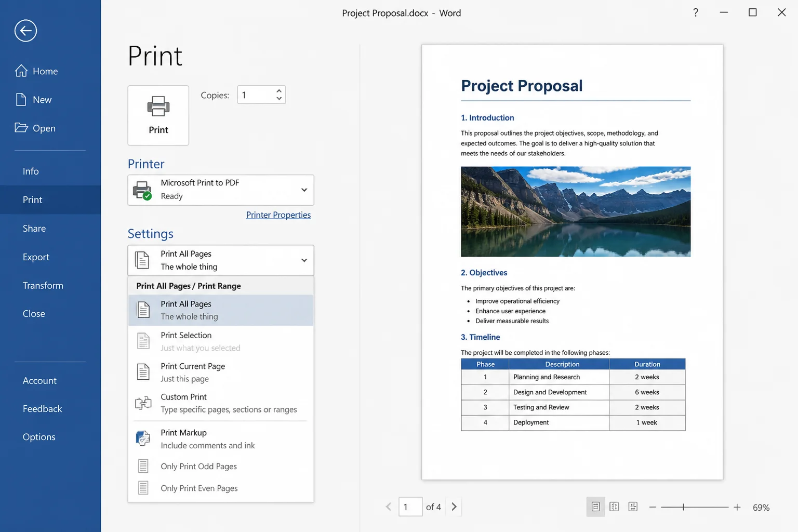Open Word Options

(x=50, y=437)
